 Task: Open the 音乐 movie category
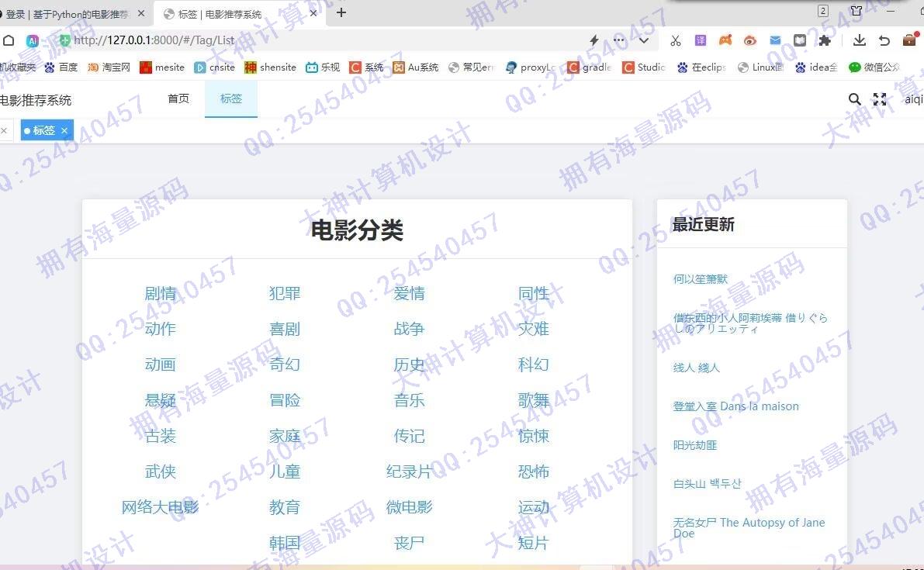(x=409, y=400)
